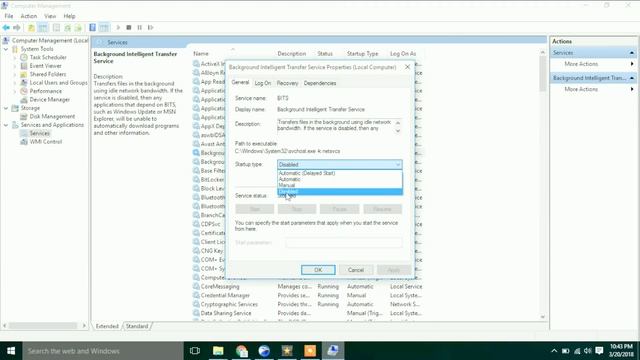Collapse Services section in Actions pane
This screenshot has width=640, height=360.
click(x=631, y=53)
